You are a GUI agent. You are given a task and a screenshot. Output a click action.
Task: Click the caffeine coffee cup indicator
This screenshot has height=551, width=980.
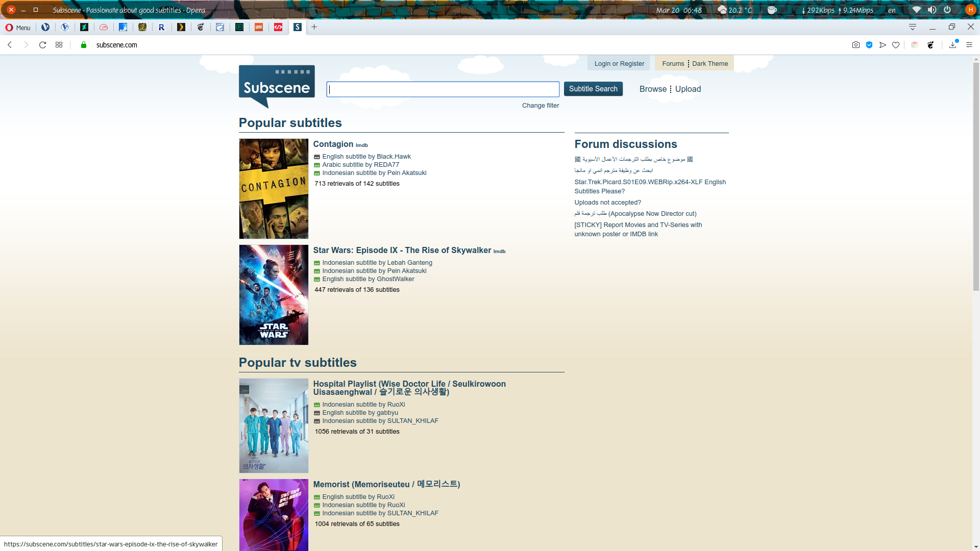coord(772,10)
